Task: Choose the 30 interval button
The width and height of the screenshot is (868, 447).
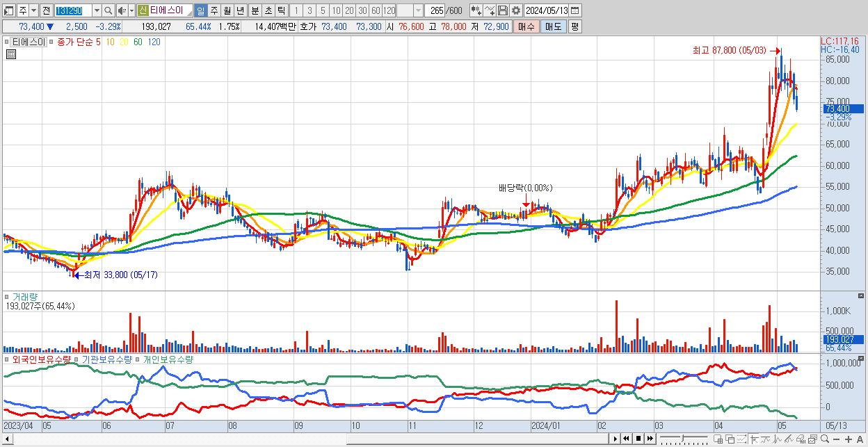Action: (x=362, y=10)
